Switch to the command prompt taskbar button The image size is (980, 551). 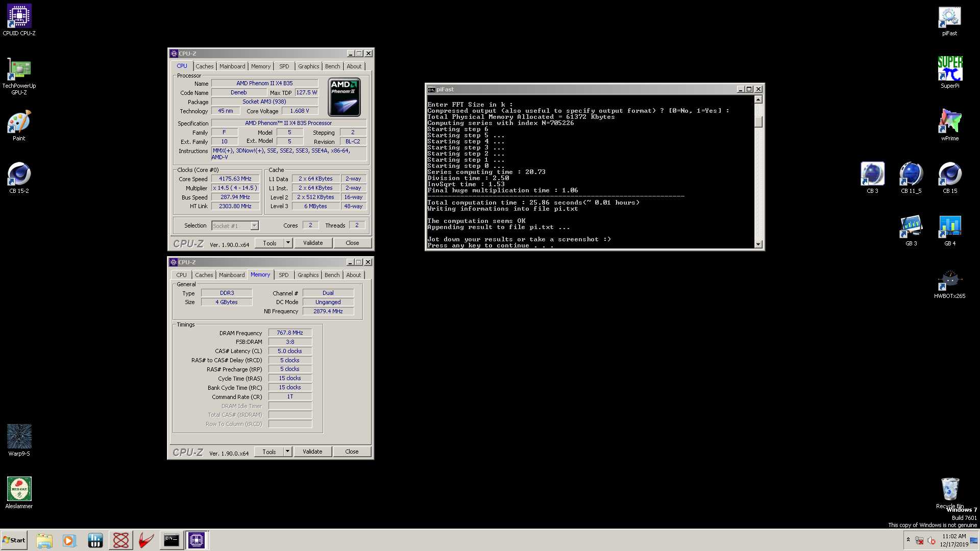[x=171, y=540]
